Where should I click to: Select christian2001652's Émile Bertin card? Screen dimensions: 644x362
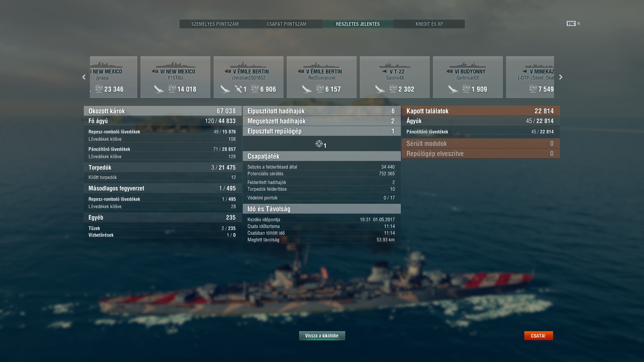click(x=249, y=77)
